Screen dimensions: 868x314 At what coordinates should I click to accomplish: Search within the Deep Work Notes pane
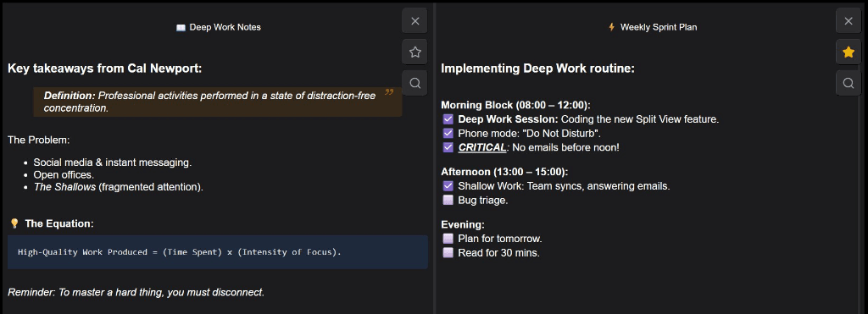415,84
